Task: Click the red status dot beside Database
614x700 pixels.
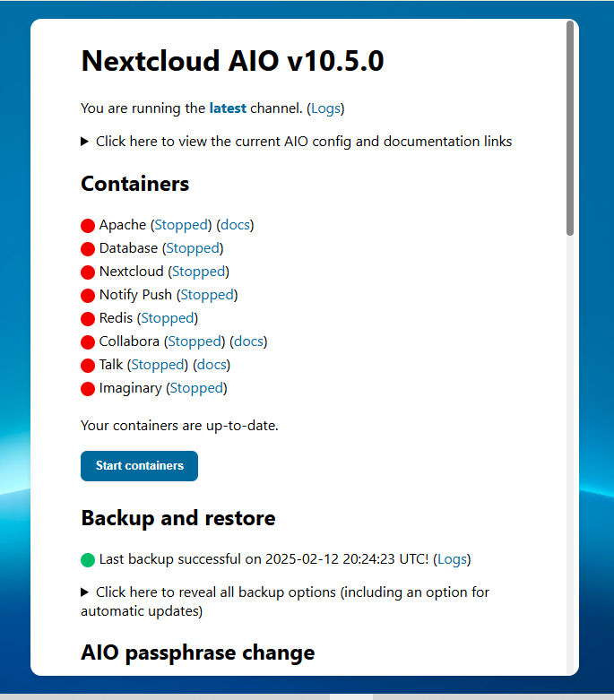Action: (x=88, y=249)
